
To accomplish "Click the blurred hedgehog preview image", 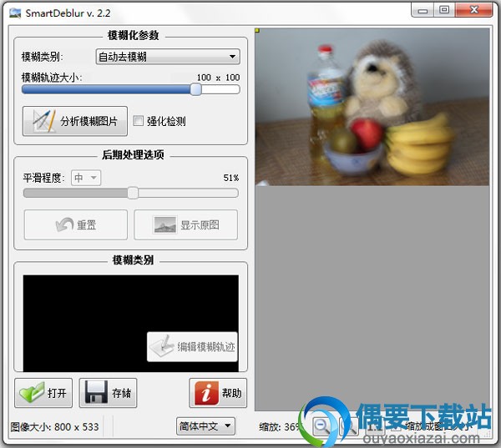I will (x=372, y=107).
